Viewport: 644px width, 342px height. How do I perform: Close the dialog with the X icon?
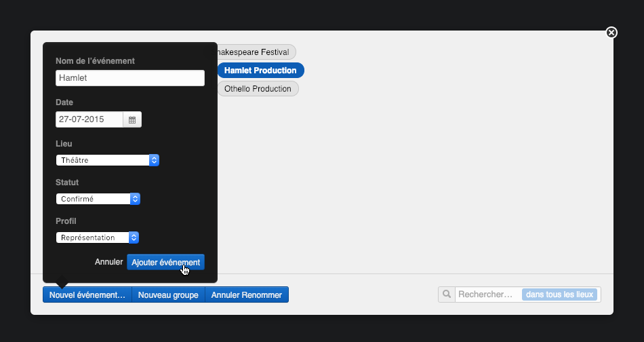(x=611, y=33)
